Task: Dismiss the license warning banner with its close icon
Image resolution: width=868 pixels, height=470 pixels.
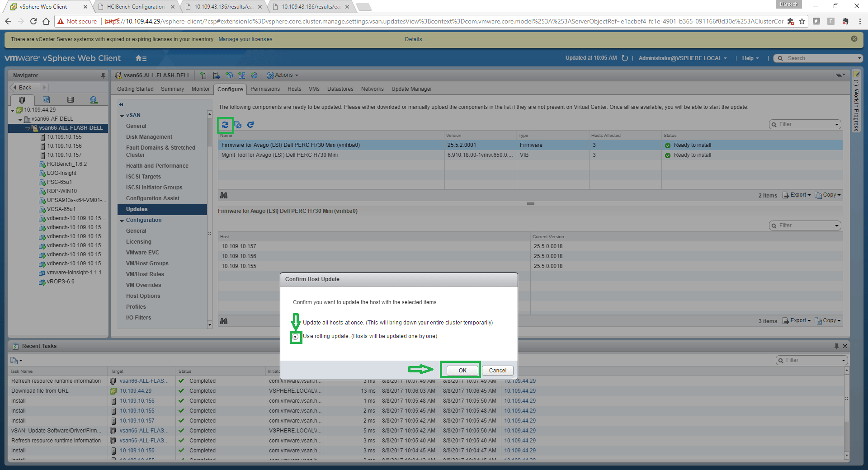Action: click(x=854, y=39)
